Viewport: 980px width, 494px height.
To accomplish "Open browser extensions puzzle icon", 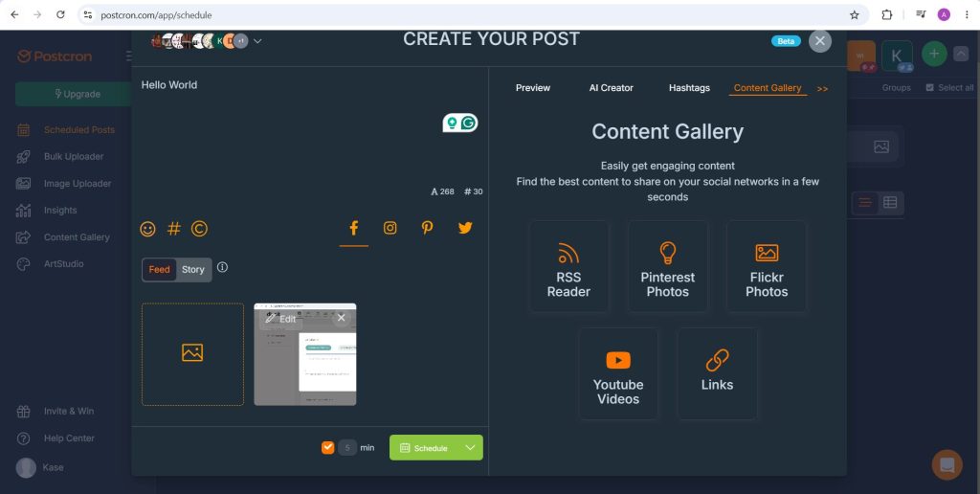I will click(x=887, y=15).
